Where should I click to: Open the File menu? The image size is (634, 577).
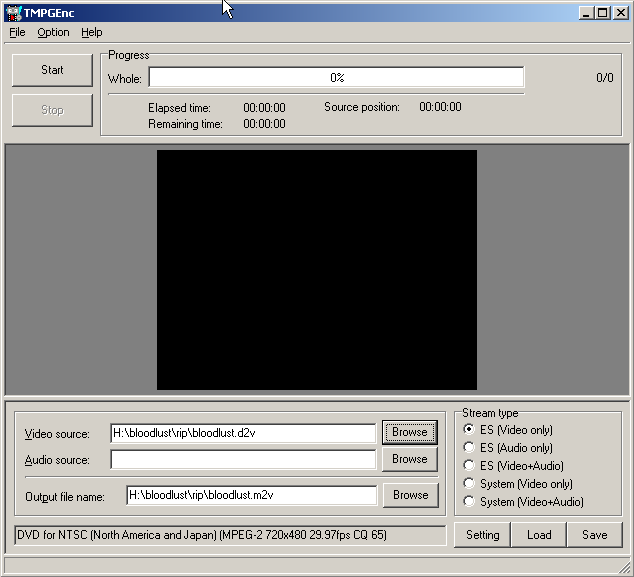pos(17,32)
